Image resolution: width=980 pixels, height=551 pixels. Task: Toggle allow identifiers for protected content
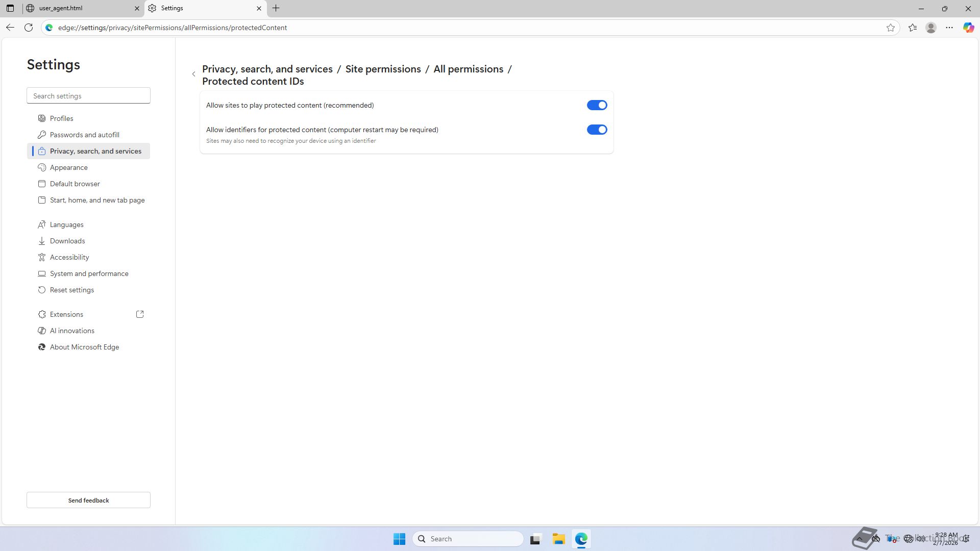[x=597, y=130]
